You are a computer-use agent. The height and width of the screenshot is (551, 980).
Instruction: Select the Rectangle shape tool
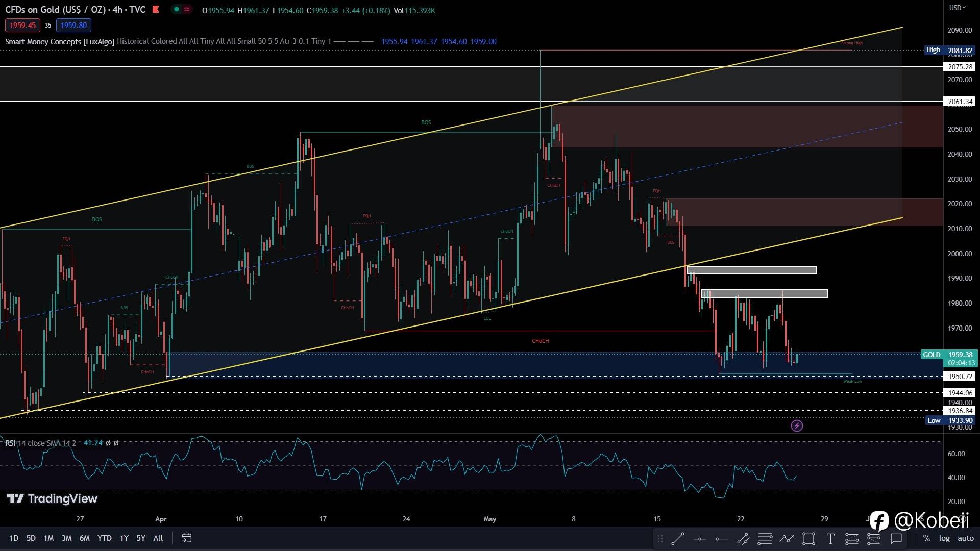808,538
